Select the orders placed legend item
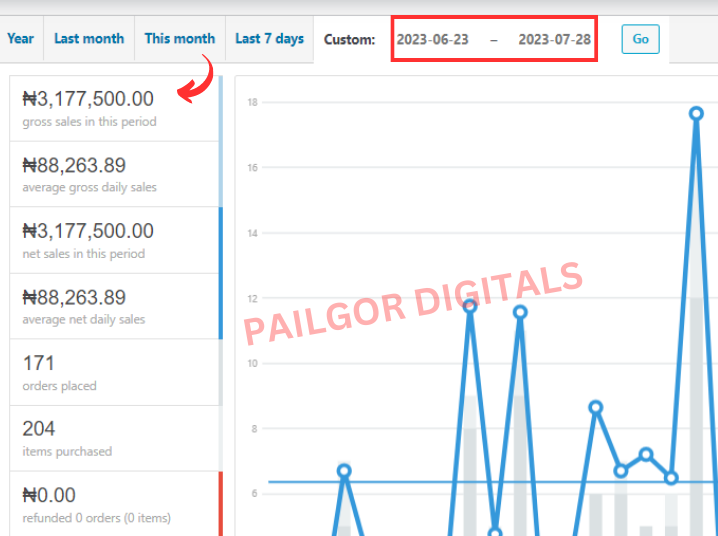This screenshot has width=718, height=536. point(115,372)
